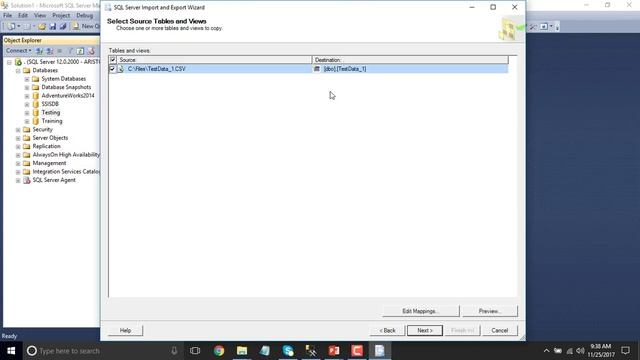
Task: Click the Refresh icon in Object Explorer toolbar
Action: tap(80, 51)
